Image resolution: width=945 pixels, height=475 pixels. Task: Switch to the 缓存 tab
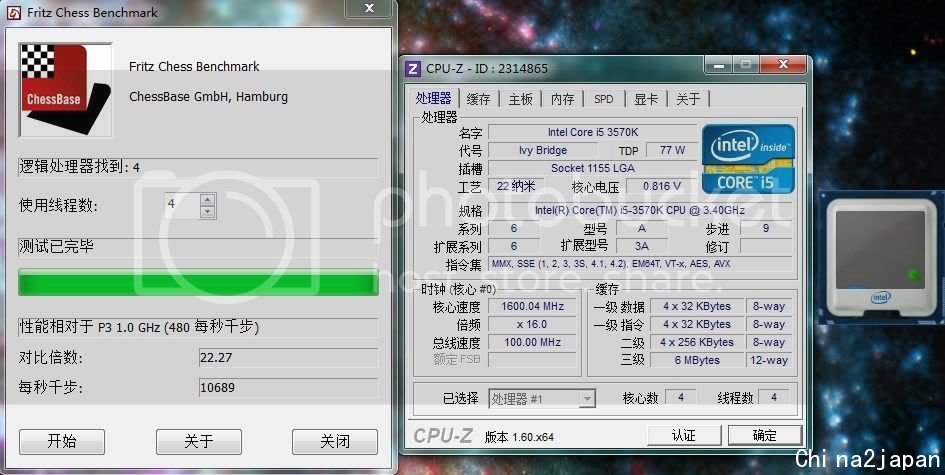click(479, 99)
